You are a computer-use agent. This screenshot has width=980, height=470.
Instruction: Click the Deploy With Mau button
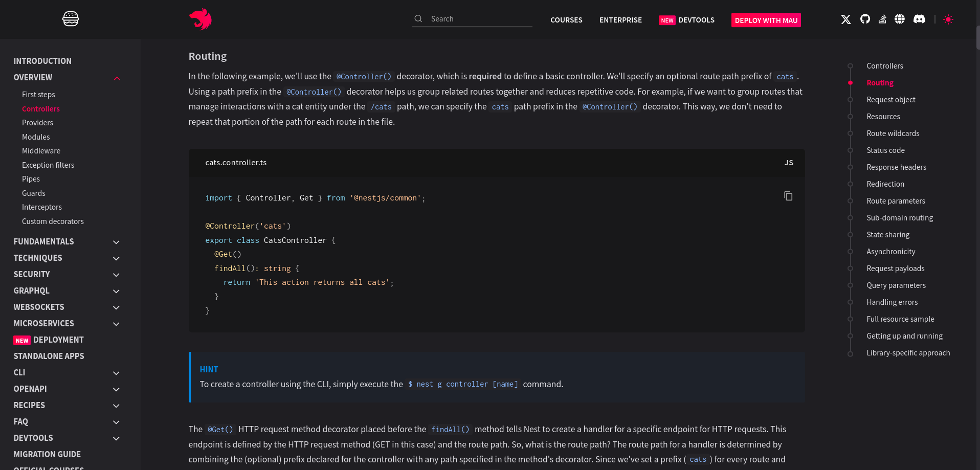tap(766, 20)
